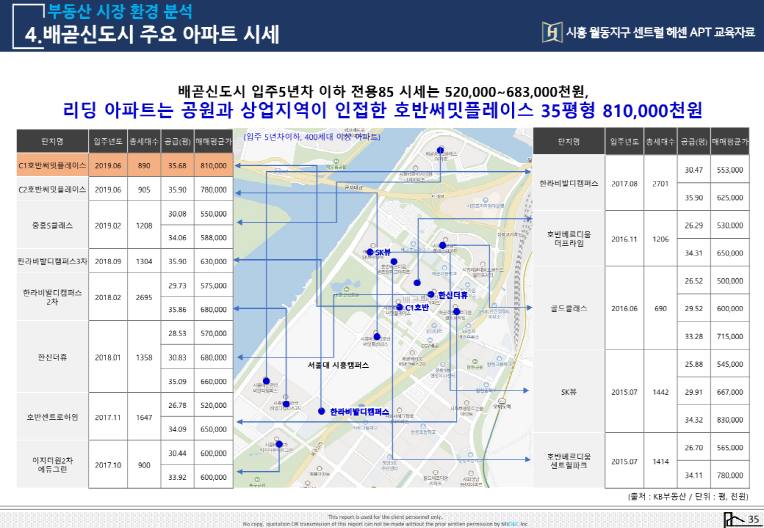Select the 한신더휴 entry in left table

click(x=52, y=356)
